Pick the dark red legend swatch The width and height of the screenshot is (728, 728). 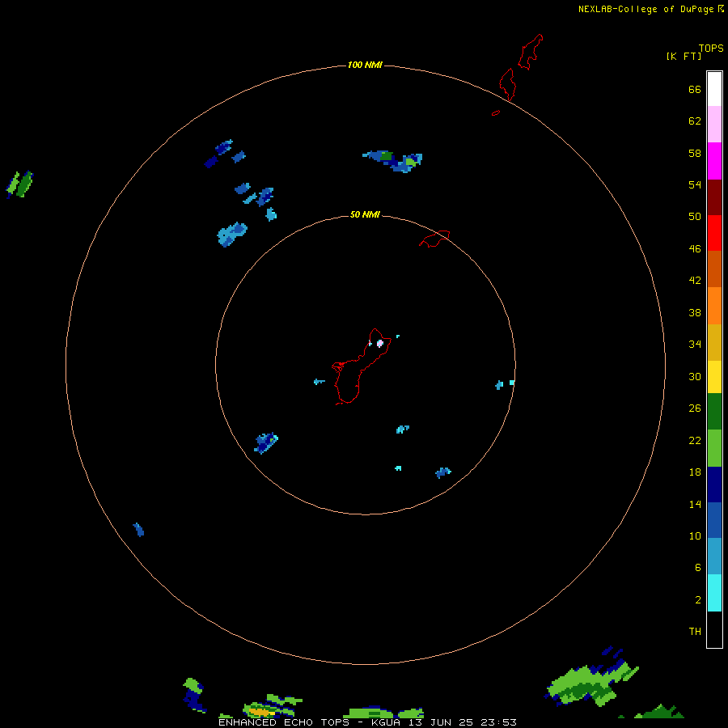pyautogui.click(x=714, y=197)
